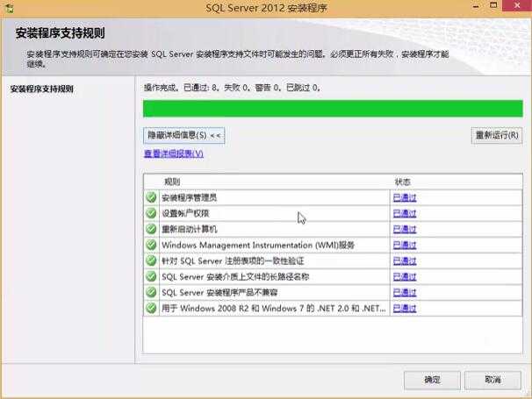Click the SQL Server setup title bar icon

tap(9, 8)
